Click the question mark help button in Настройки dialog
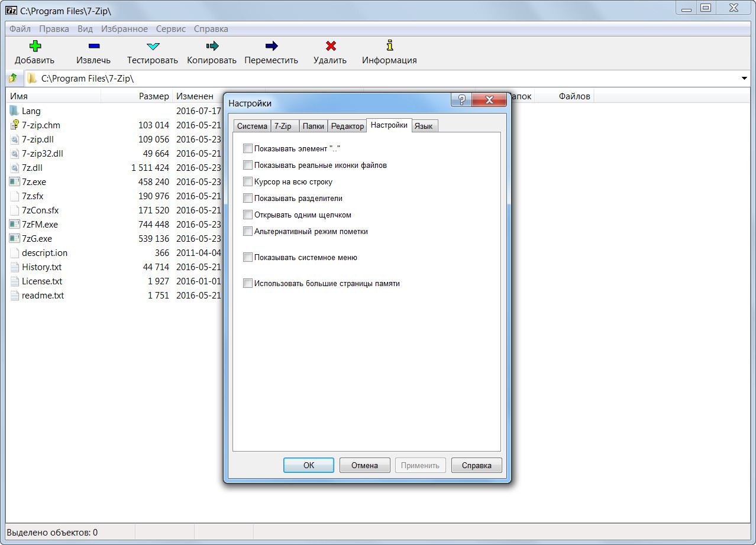This screenshot has height=545, width=756. click(x=461, y=100)
